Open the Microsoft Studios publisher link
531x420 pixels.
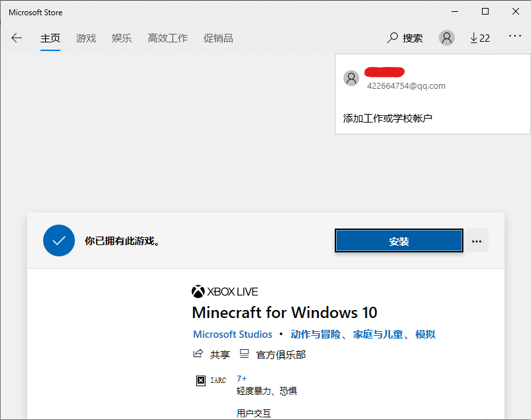point(233,335)
